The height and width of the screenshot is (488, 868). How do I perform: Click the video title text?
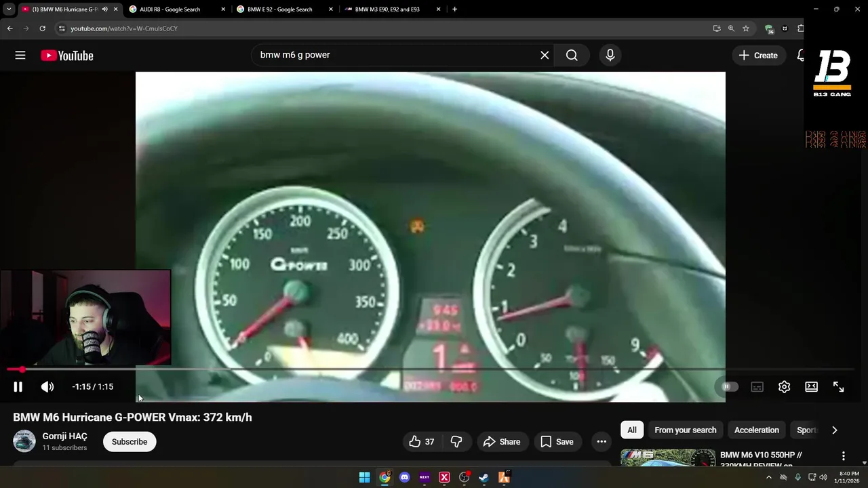click(x=132, y=417)
